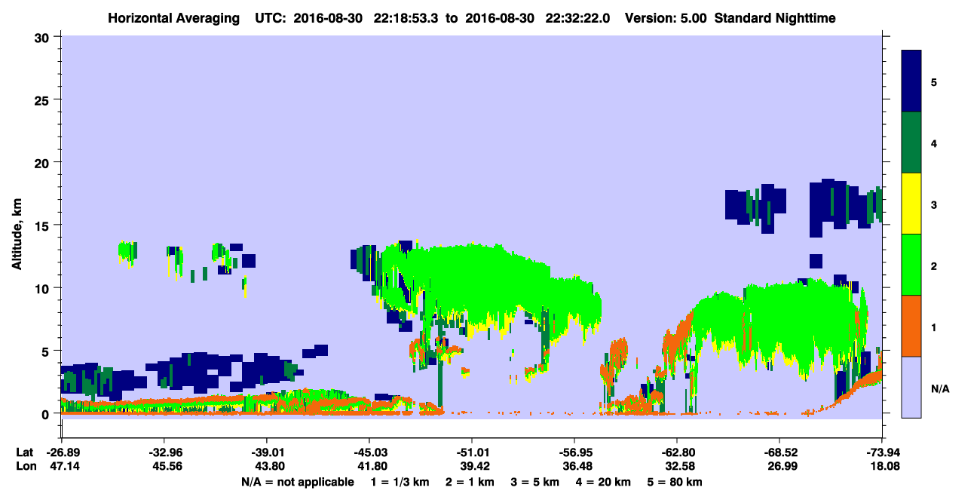Viewport: 980px width, 503px height.
Task: Click the latitude value -32.96
Action: (x=164, y=452)
